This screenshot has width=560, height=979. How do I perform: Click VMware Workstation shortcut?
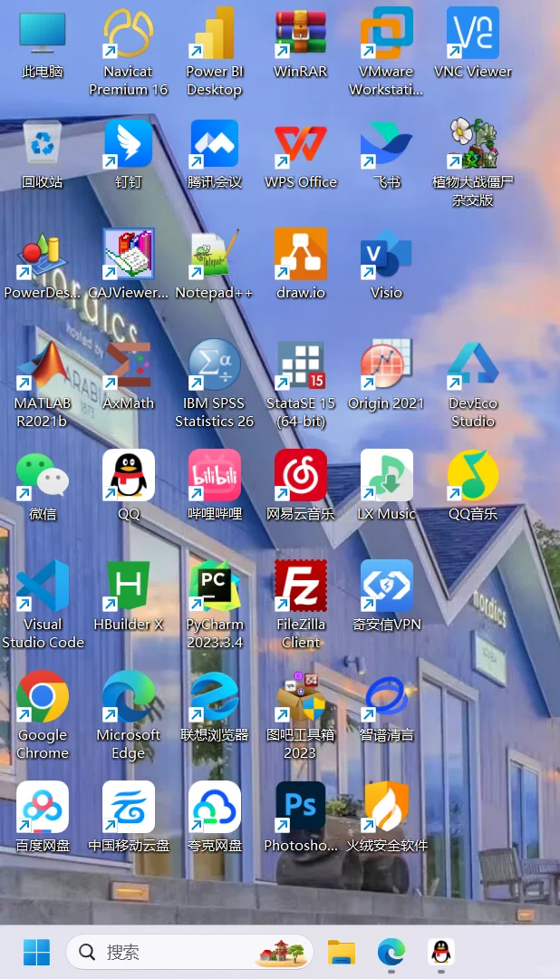tap(386, 33)
